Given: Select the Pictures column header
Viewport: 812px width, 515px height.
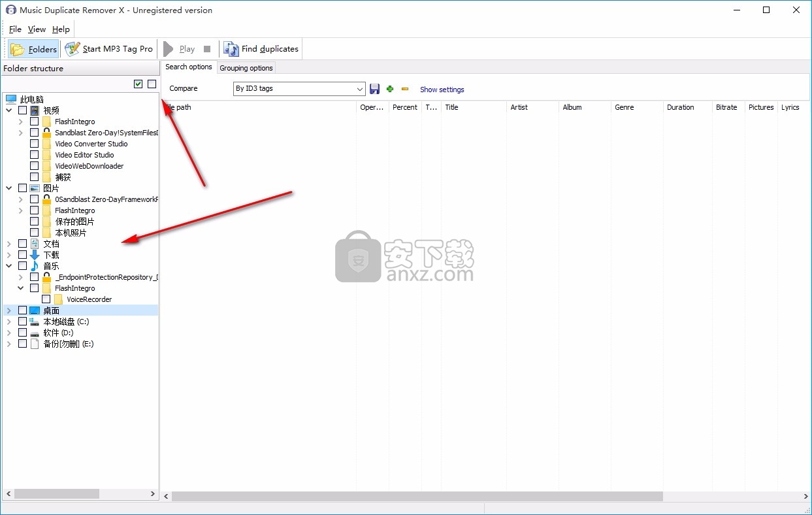Looking at the screenshot, I should tap(761, 107).
